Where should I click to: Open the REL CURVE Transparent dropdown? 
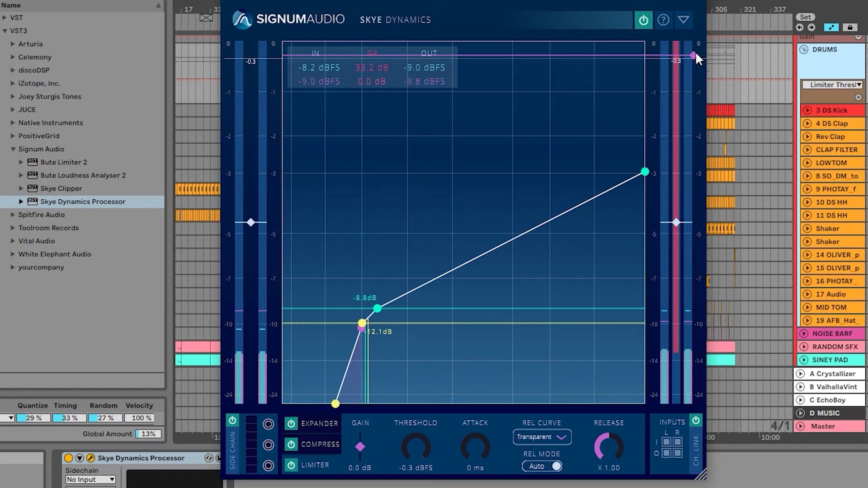[540, 436]
